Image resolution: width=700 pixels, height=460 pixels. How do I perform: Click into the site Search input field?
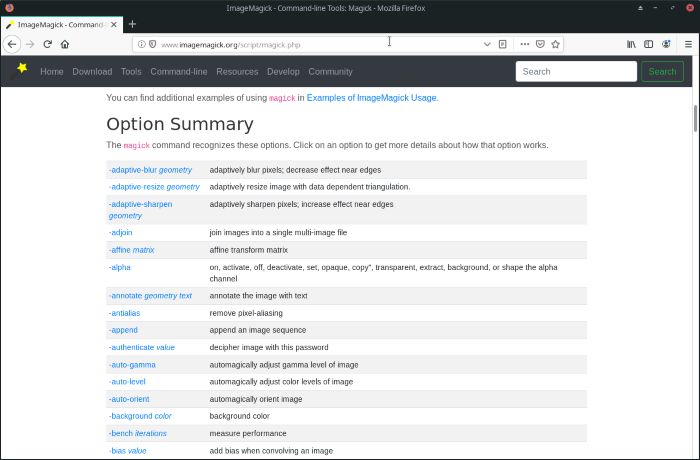tap(576, 71)
